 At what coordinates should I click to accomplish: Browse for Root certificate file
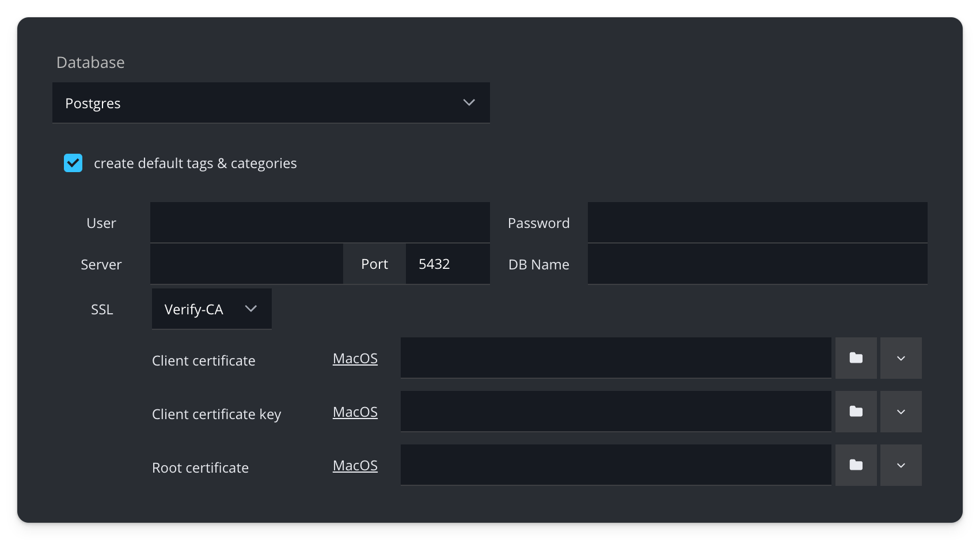pyautogui.click(x=856, y=465)
